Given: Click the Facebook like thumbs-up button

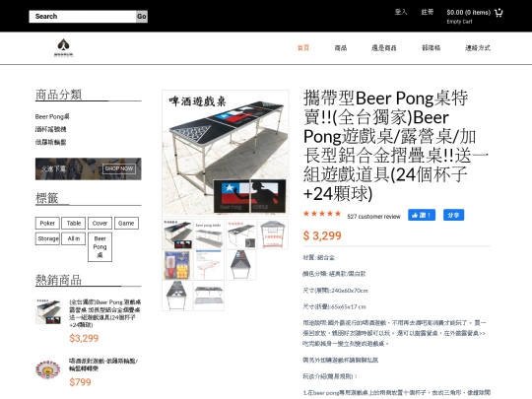Looking at the screenshot, I should pos(422,215).
